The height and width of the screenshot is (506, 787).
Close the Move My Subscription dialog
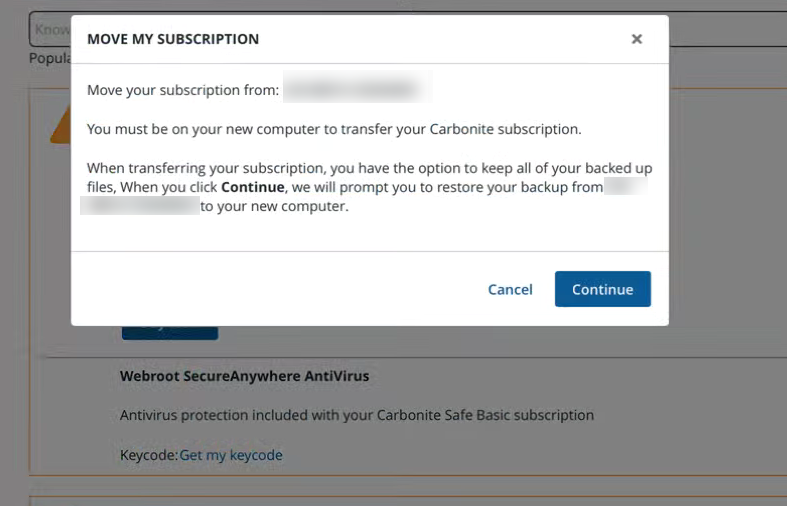click(x=636, y=39)
